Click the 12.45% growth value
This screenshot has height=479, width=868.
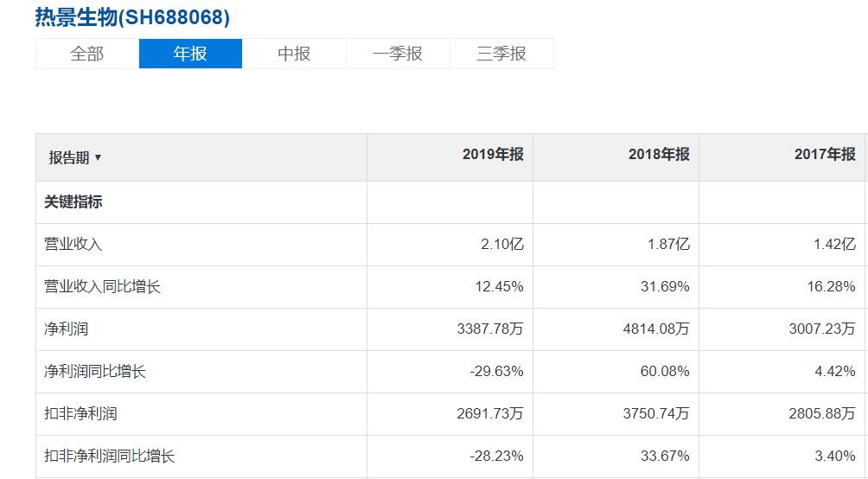[500, 287]
